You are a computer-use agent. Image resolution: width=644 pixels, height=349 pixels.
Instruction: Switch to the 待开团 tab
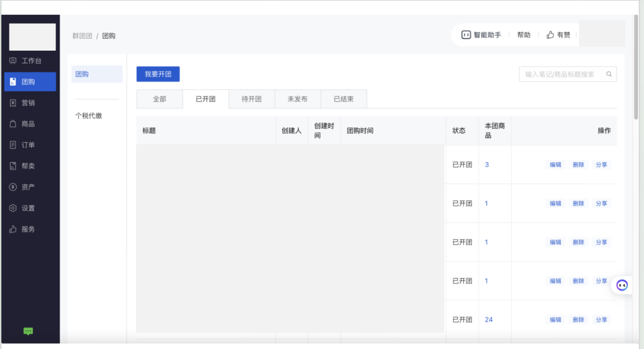click(252, 99)
